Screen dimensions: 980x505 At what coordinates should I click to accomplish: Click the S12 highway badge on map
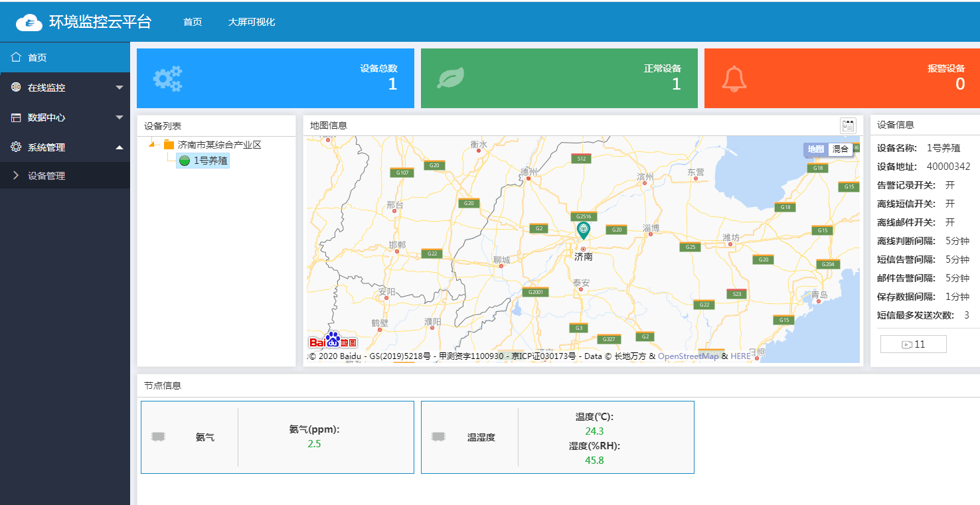(x=581, y=158)
